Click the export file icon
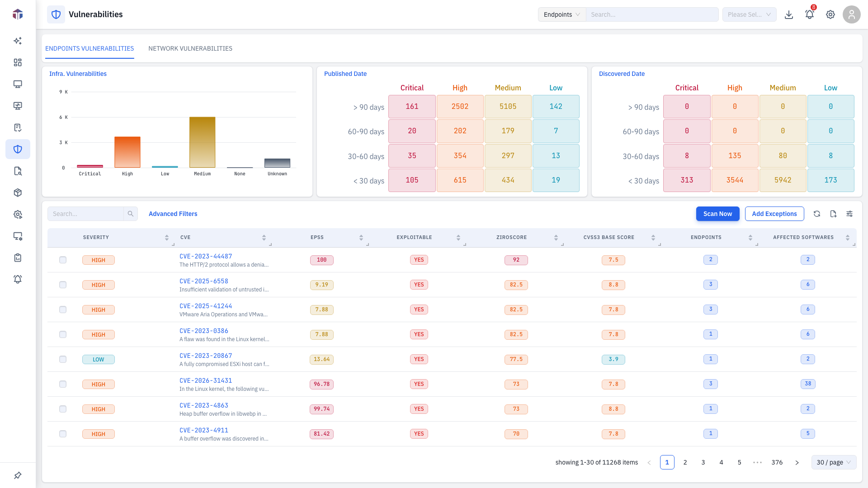 833,214
